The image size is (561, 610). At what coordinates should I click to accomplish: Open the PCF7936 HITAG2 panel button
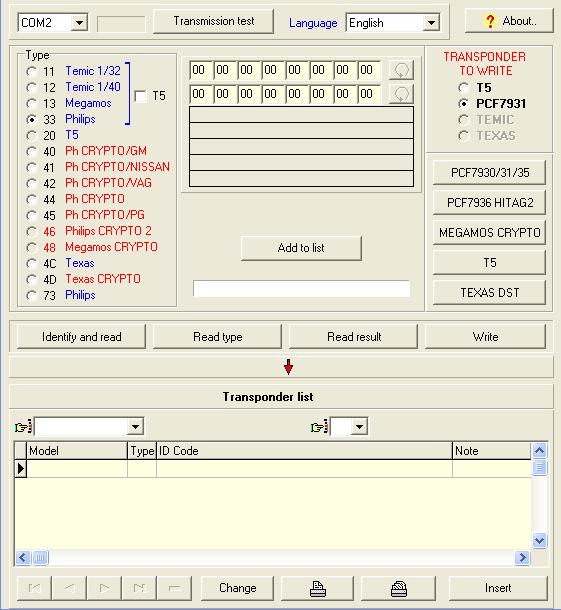[489, 202]
